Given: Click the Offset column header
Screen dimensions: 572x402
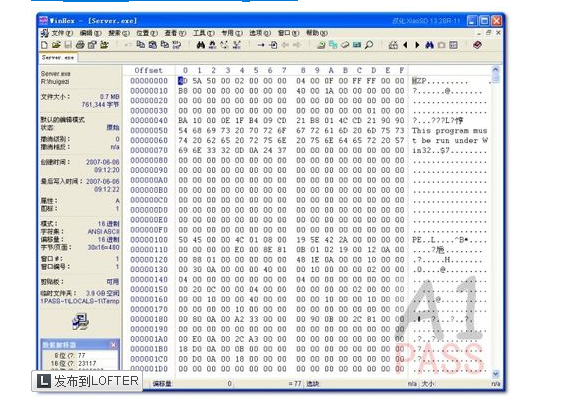Looking at the screenshot, I should point(148,70).
